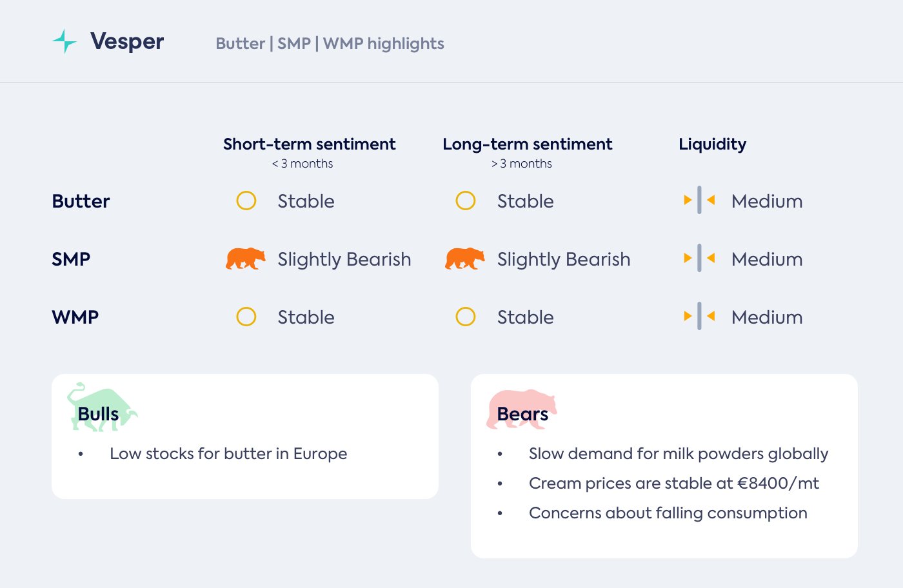Image resolution: width=903 pixels, height=588 pixels.
Task: Click the orange bear icon for SMP long-term
Action: click(464, 259)
